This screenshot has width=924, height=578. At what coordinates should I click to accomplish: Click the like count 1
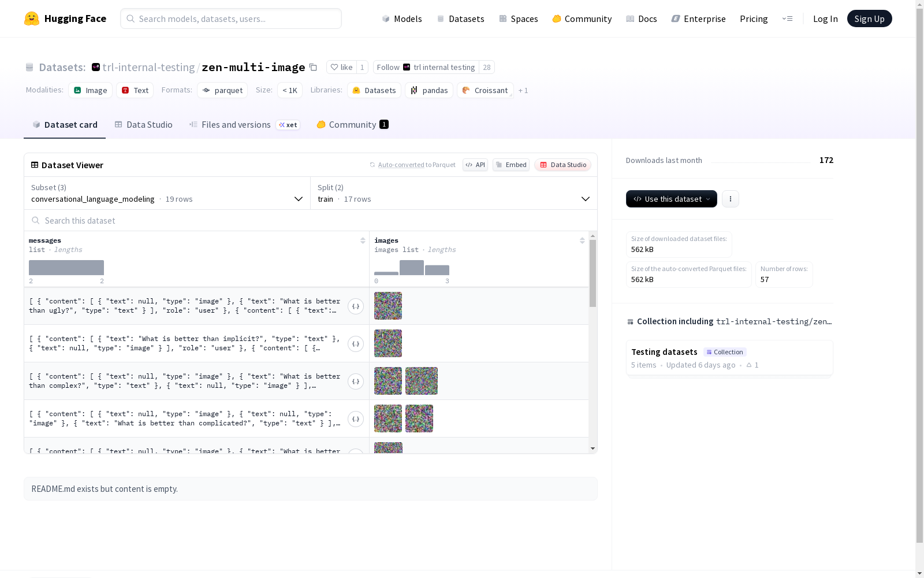(362, 67)
